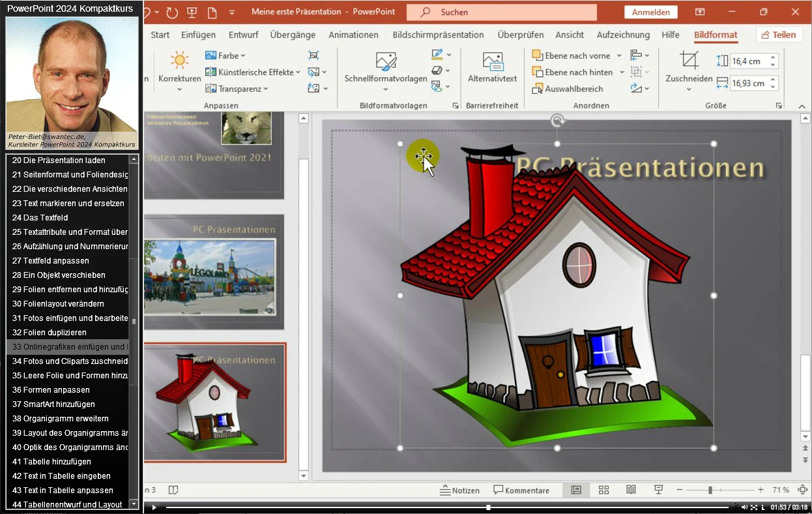Click the compress pictures icon
This screenshot has width=812, height=514.
tap(313, 55)
